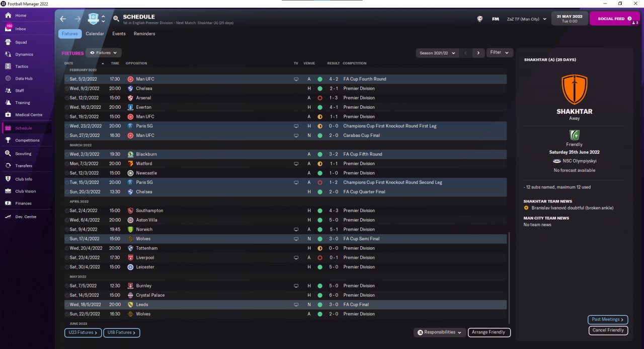Select the Leeds FA Cup Final row
644x349 pixels.
pos(285,305)
